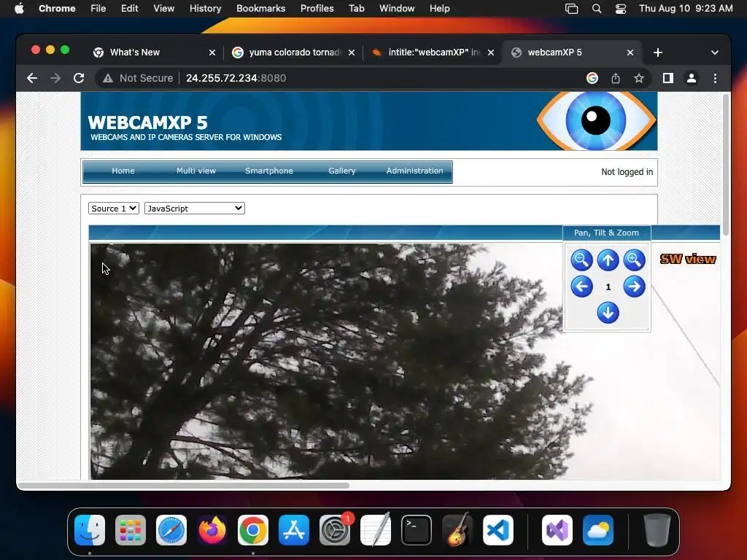747x560 pixels.
Task: Tilt camera up with the up arrow
Action: pyautogui.click(x=608, y=260)
